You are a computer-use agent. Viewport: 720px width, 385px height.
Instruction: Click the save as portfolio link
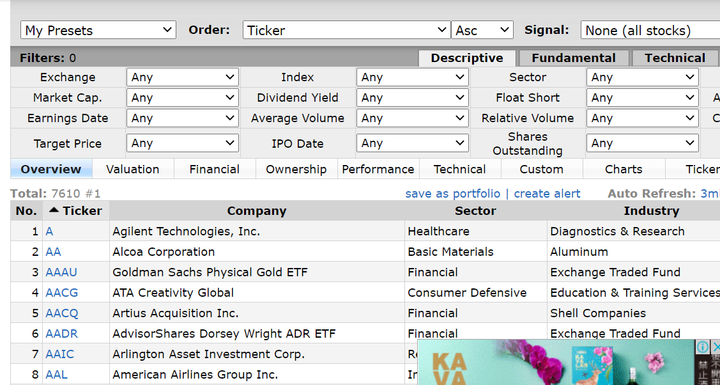(453, 193)
